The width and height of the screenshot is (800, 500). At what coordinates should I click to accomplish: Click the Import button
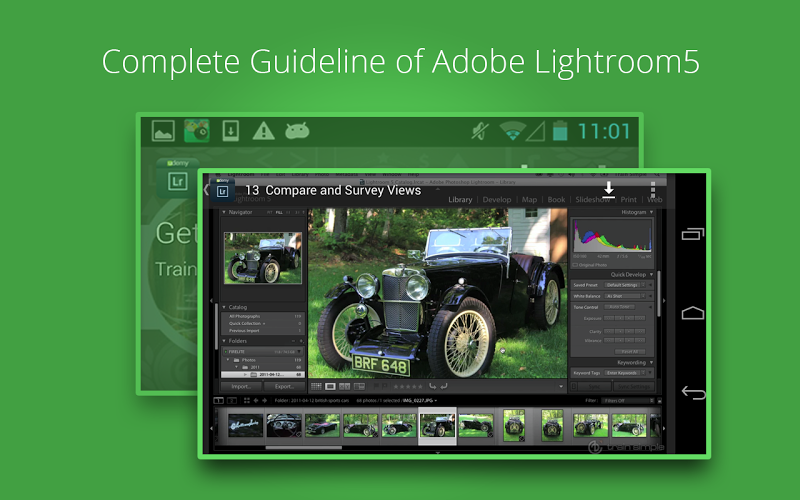[241, 387]
